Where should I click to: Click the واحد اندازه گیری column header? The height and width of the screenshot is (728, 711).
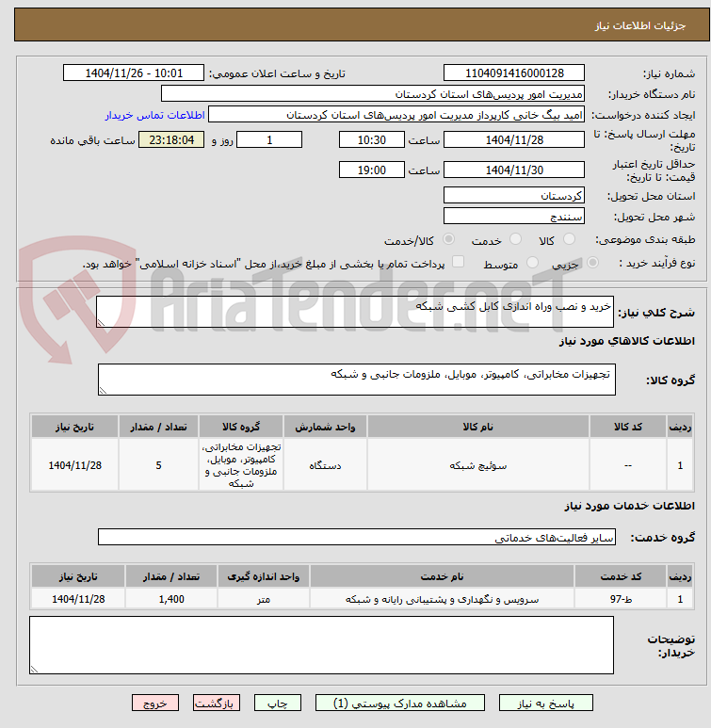tap(264, 576)
